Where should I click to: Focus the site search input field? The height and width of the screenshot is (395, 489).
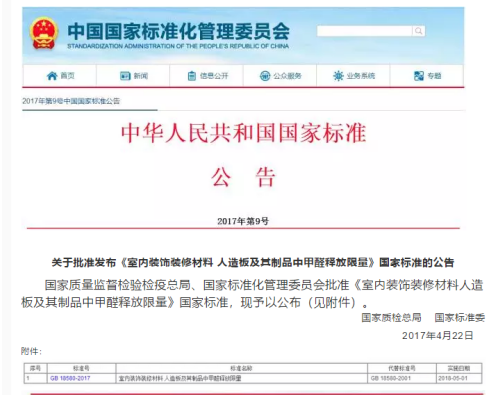click(x=365, y=31)
